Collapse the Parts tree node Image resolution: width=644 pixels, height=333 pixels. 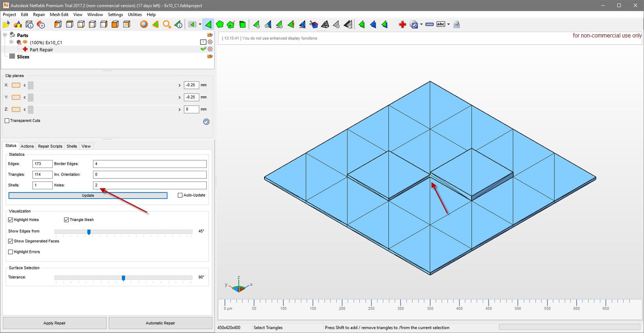click(x=5, y=35)
